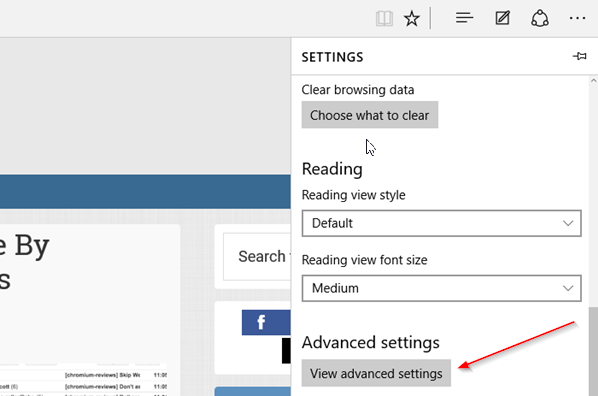Click the blue button below the Facebook widget
Screen dimensions: 598x396
point(252,391)
